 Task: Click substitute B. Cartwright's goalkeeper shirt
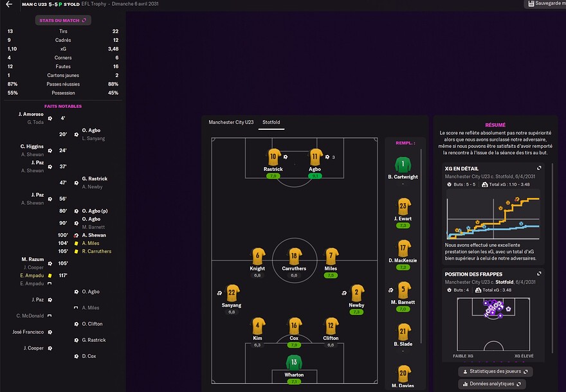[x=403, y=165]
